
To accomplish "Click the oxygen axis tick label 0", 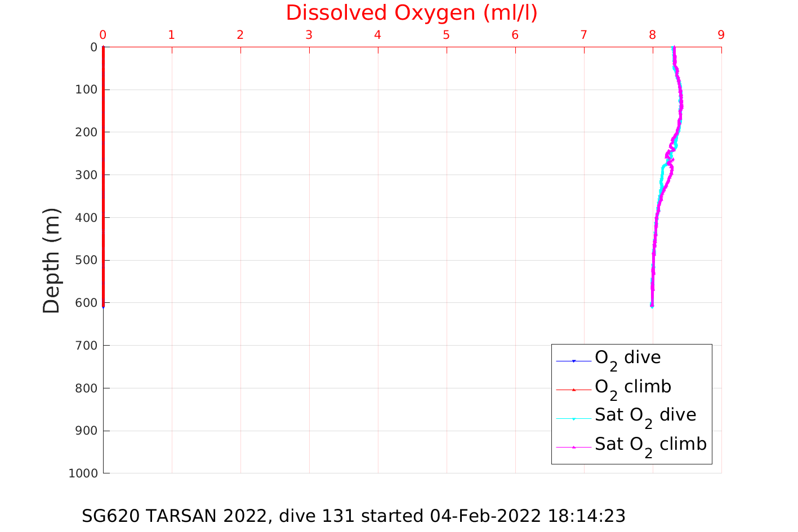I will [103, 35].
